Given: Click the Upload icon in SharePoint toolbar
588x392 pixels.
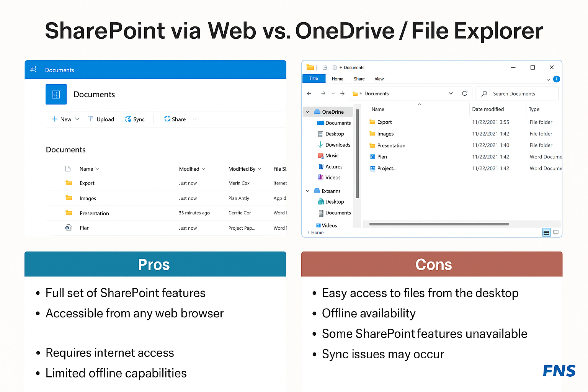Looking at the screenshot, I should [91, 119].
